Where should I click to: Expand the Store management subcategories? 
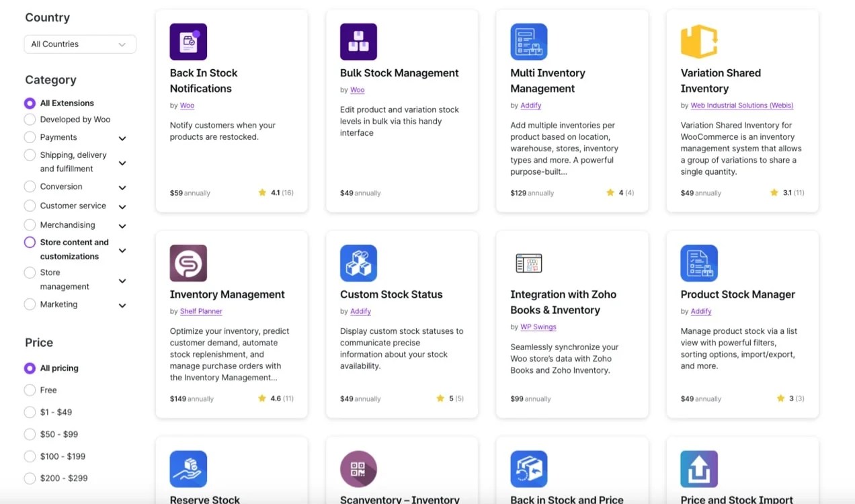122,281
